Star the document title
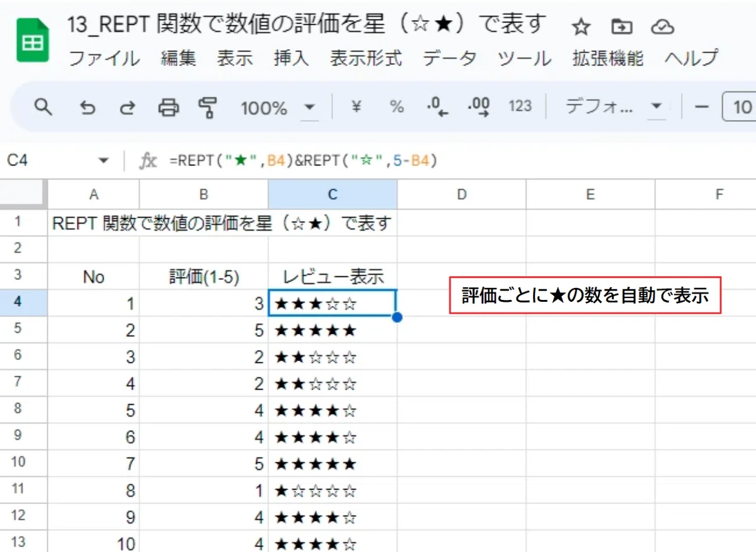 tap(581, 27)
